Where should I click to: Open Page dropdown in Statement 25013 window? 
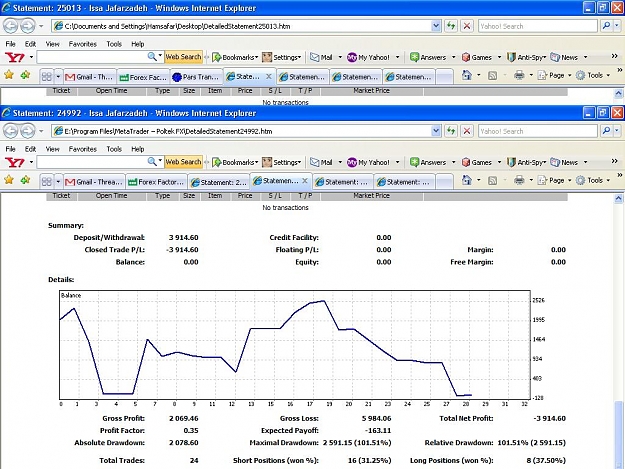tap(555, 75)
